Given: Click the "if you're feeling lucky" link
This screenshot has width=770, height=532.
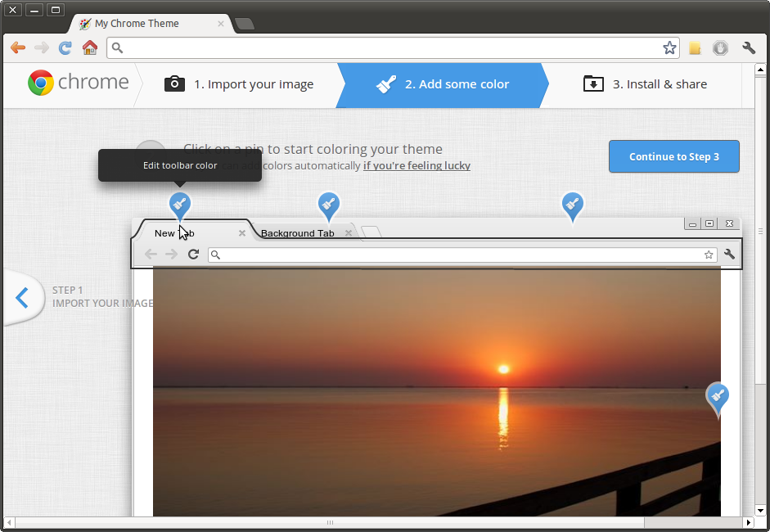Looking at the screenshot, I should pos(417,165).
